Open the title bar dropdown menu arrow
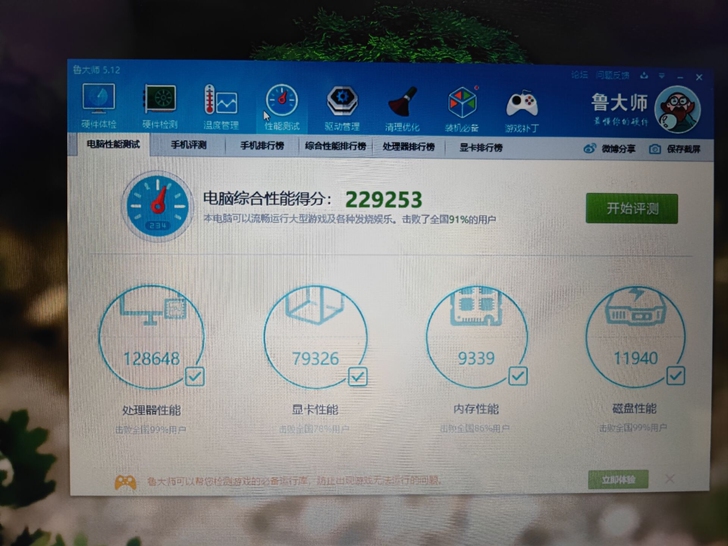Image resolution: width=728 pixels, height=546 pixels. pyautogui.click(x=662, y=76)
